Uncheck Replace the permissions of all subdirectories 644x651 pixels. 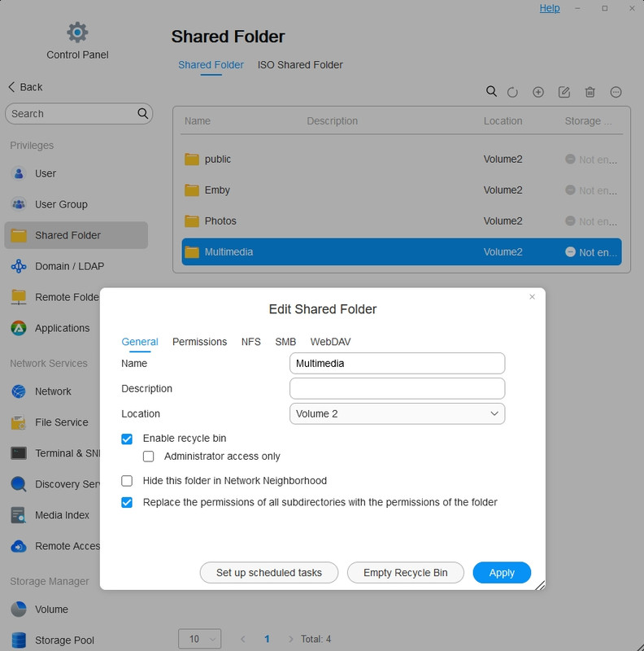coord(127,502)
